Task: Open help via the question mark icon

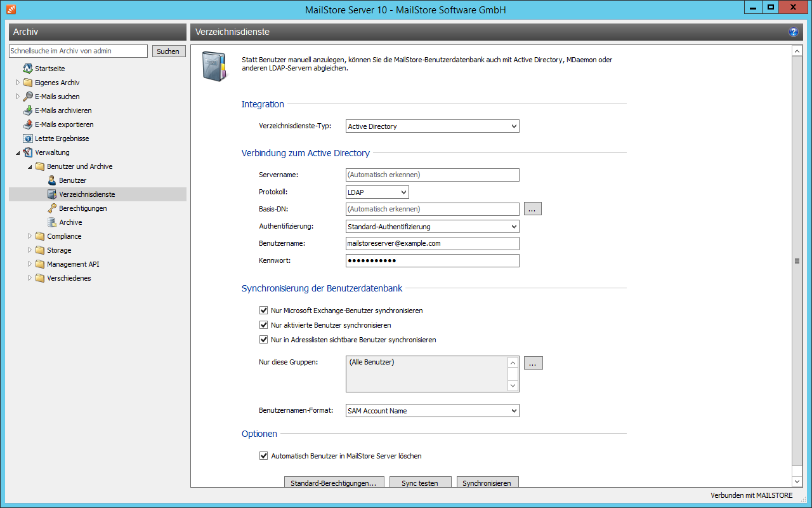Action: [x=793, y=32]
